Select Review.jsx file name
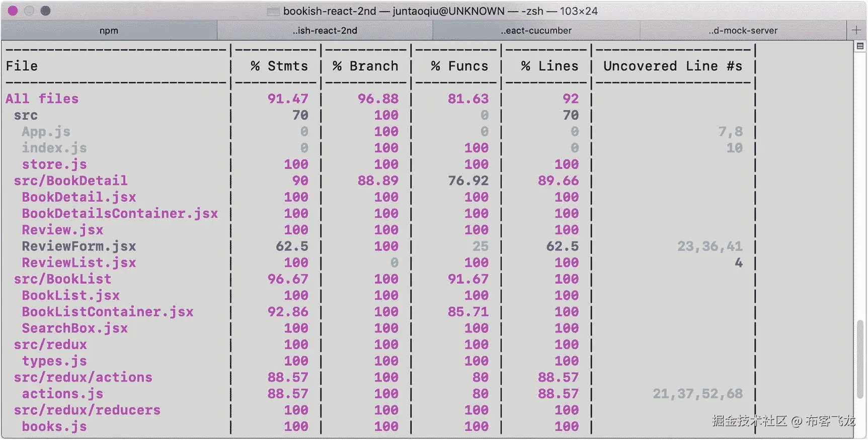The image size is (868, 440). pos(62,230)
